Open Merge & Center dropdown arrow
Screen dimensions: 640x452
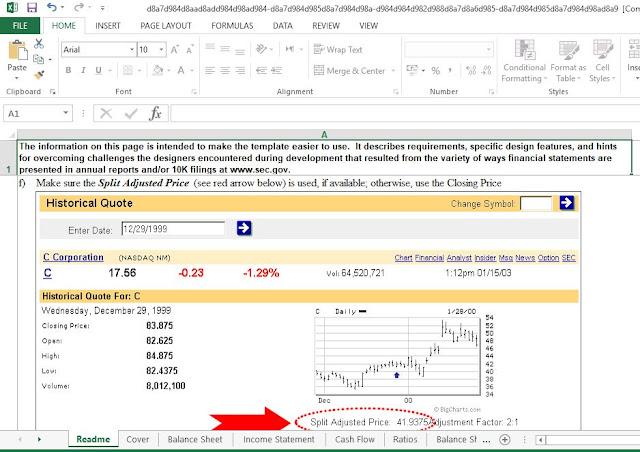393,71
